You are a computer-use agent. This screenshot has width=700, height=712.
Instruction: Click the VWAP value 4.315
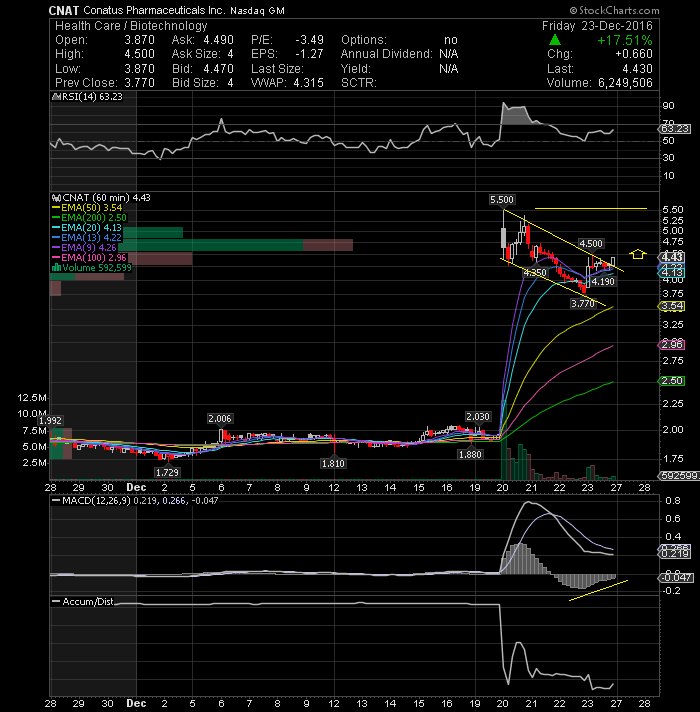308,83
